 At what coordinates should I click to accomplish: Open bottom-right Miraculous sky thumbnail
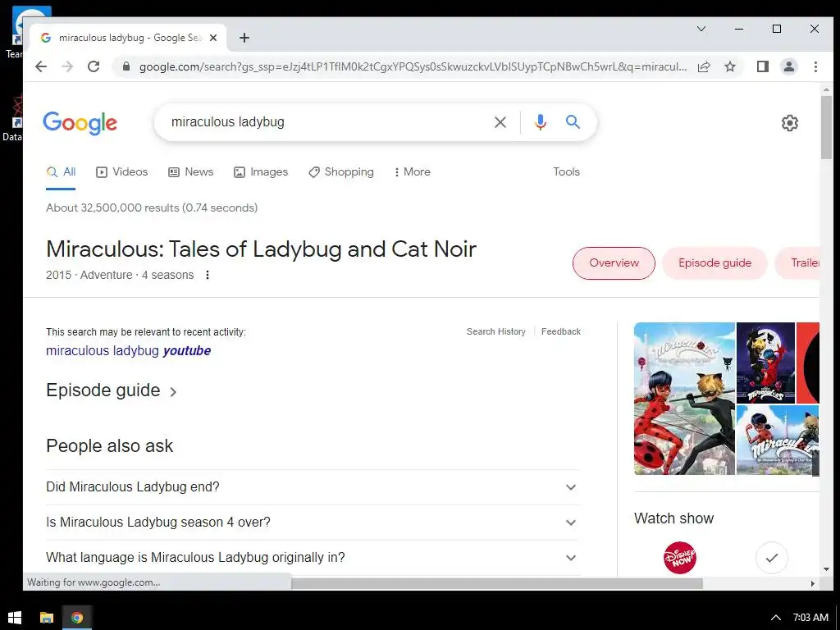click(x=778, y=441)
